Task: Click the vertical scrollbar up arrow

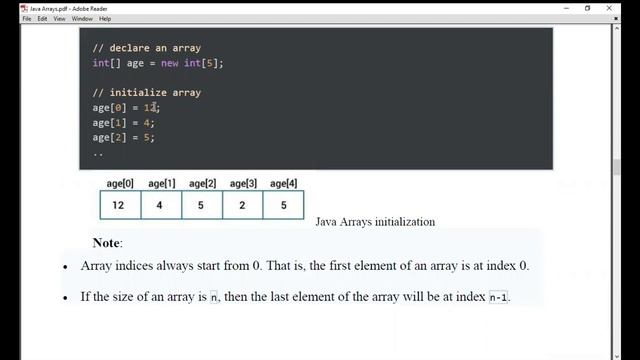Action: pos(616,28)
